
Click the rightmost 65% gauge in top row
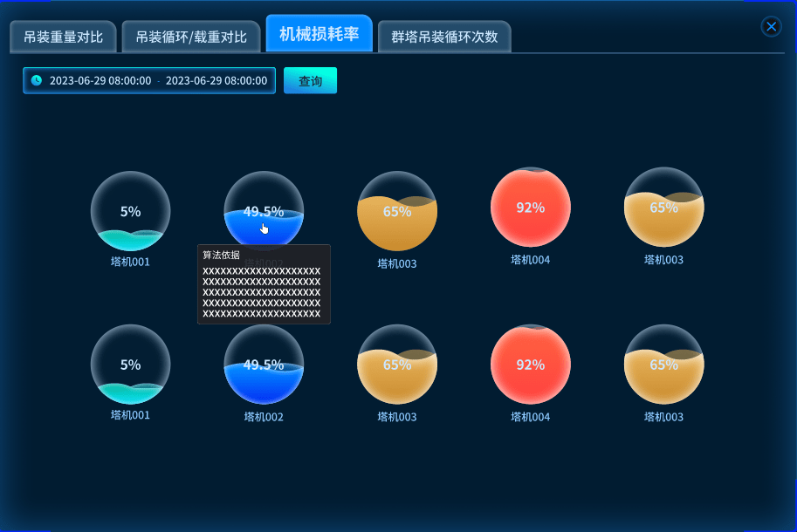(663, 208)
